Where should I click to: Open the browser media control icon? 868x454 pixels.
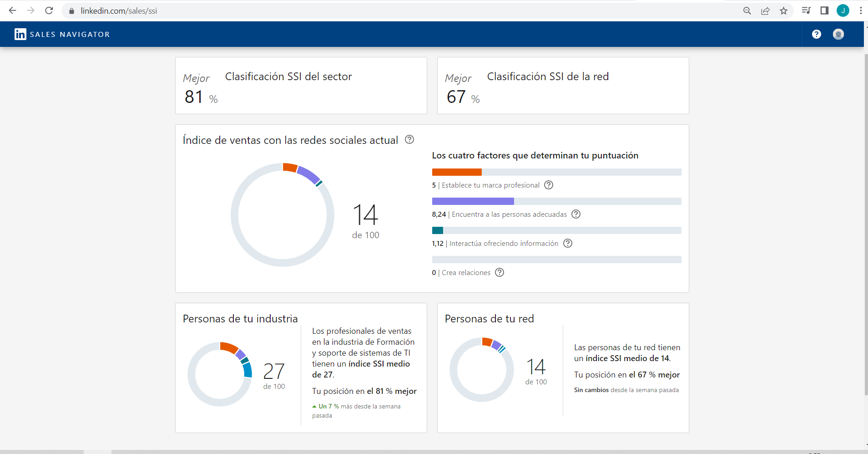(x=806, y=10)
